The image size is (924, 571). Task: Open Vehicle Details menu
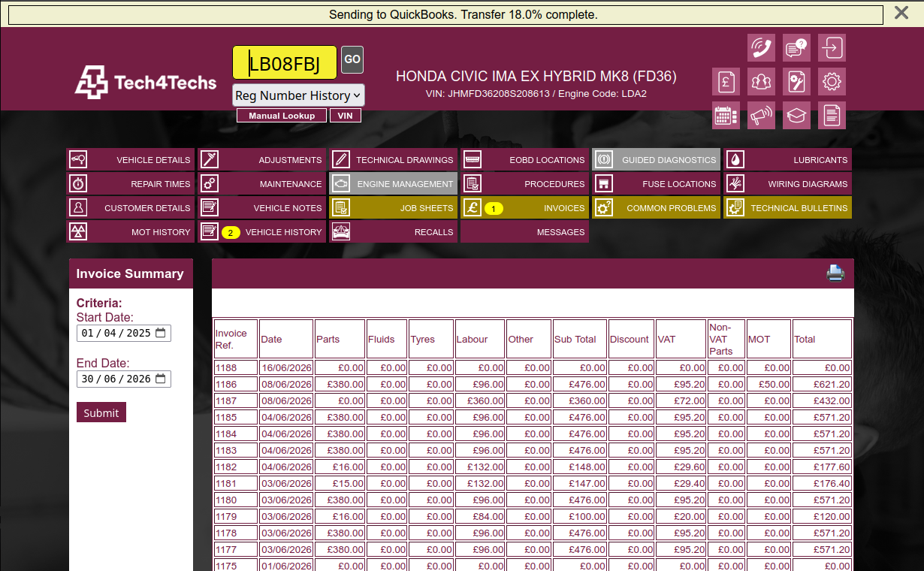[130, 159]
